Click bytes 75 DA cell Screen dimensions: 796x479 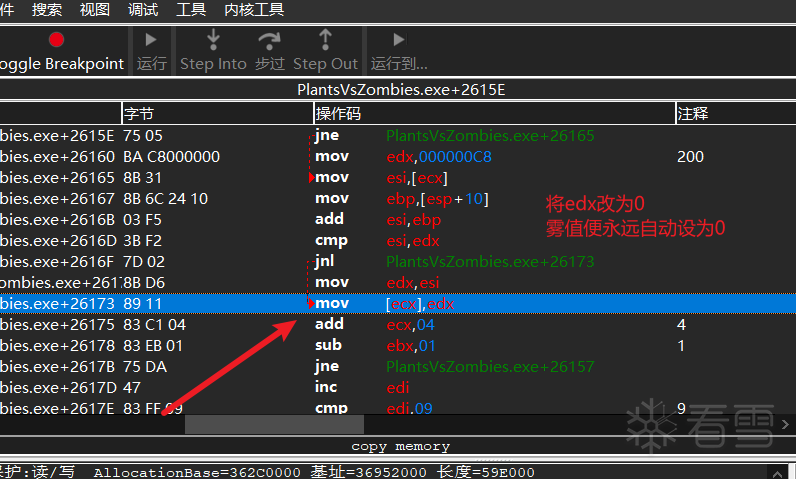pyautogui.click(x=145, y=366)
